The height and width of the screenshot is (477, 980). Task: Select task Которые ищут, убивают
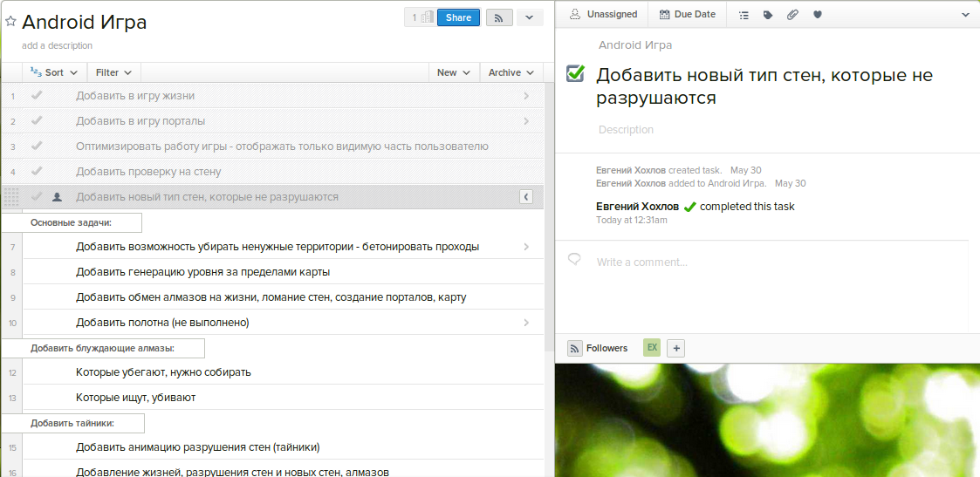(283, 398)
